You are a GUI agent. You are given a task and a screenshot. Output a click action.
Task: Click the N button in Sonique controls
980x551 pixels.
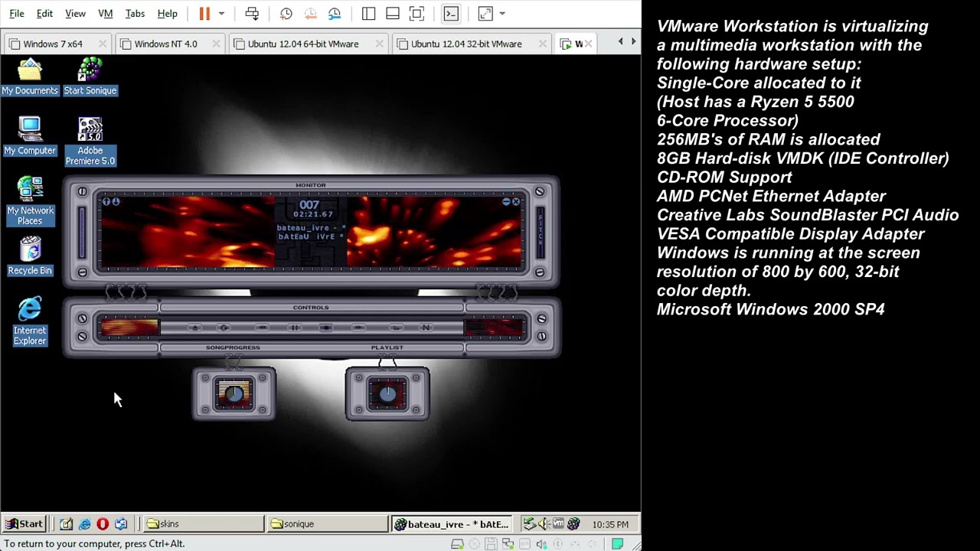[426, 328]
